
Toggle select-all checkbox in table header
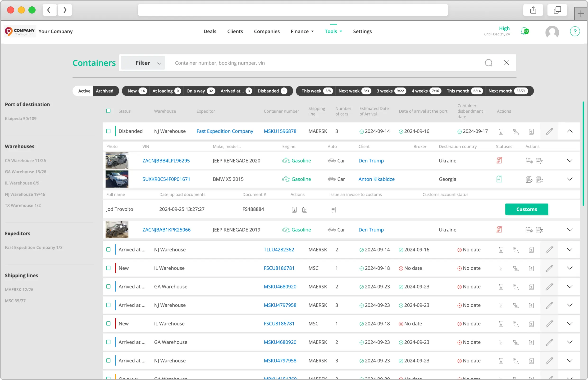tap(108, 111)
